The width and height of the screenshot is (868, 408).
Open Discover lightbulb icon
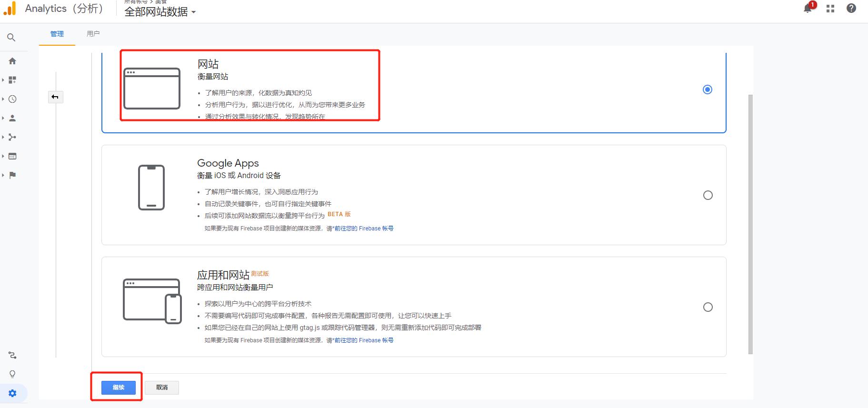point(12,374)
